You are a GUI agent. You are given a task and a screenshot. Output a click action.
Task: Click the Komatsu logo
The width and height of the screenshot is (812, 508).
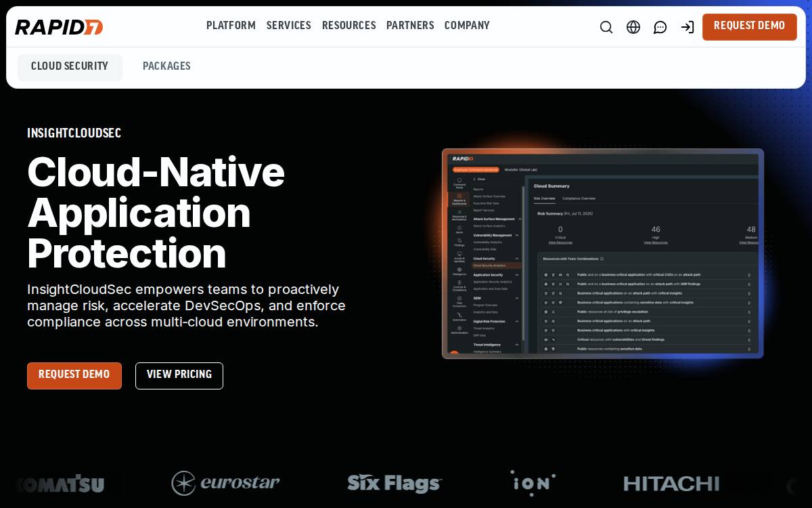[x=60, y=484]
